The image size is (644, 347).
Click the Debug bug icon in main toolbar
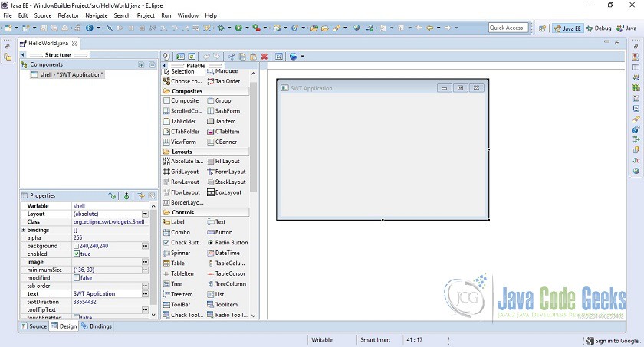point(221,28)
